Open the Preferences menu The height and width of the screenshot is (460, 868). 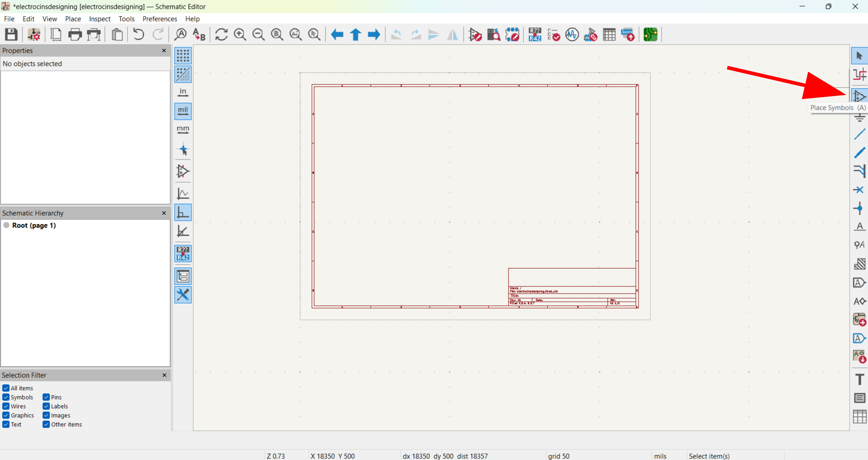(160, 19)
